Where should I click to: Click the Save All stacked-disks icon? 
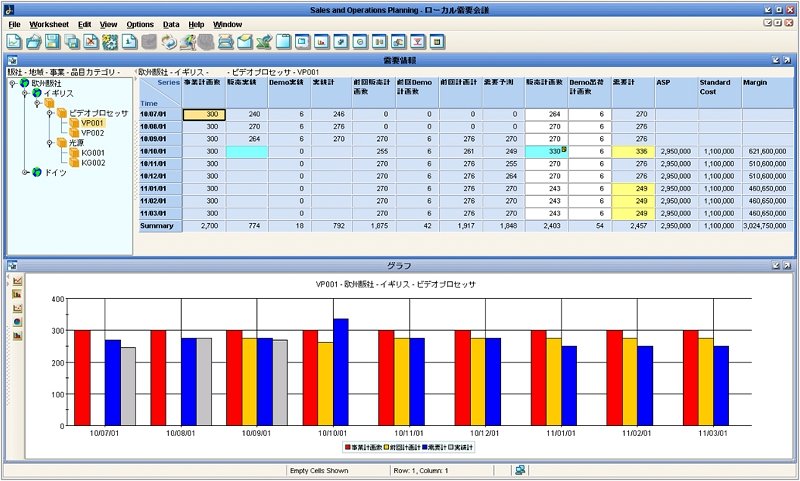(72, 42)
